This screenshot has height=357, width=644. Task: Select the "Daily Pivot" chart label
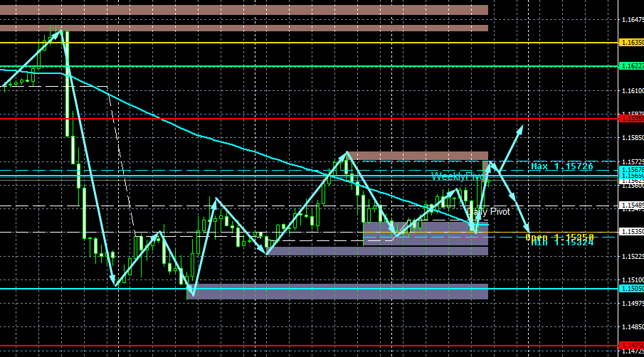coord(488,212)
